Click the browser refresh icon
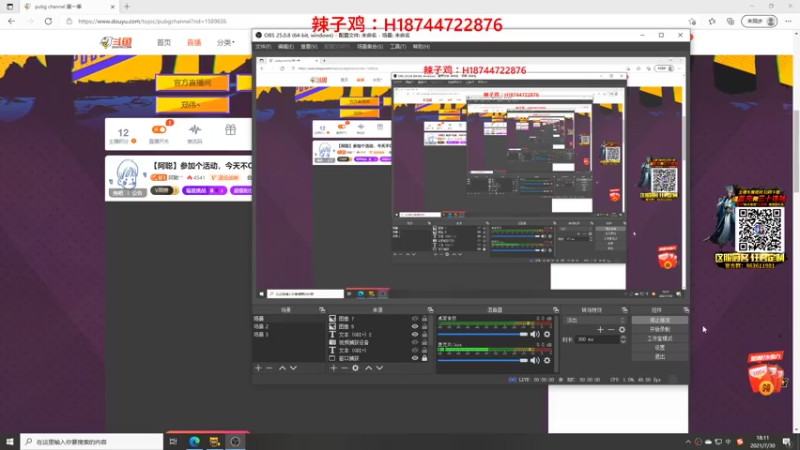800x450 pixels. click(x=48, y=21)
